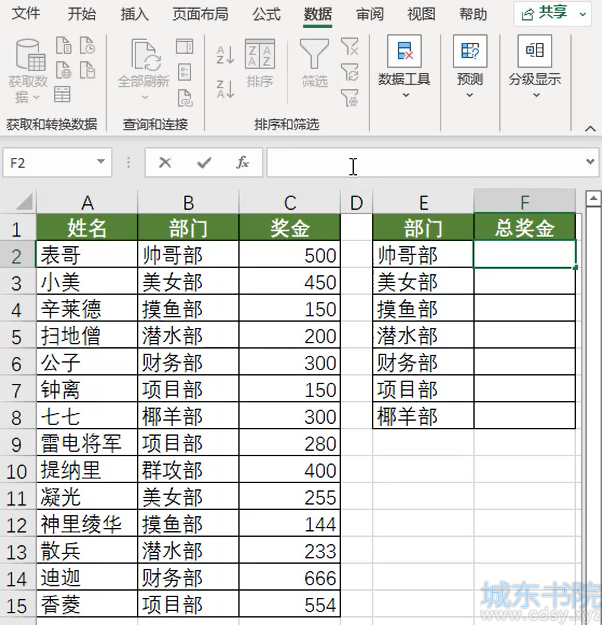Switch to the Home (开始) tab

(x=82, y=14)
